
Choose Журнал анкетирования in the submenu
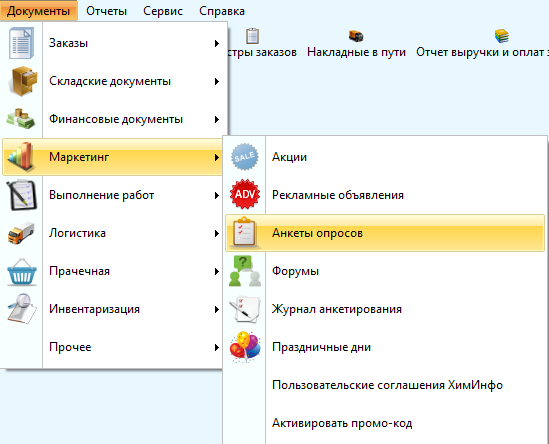(x=385, y=309)
